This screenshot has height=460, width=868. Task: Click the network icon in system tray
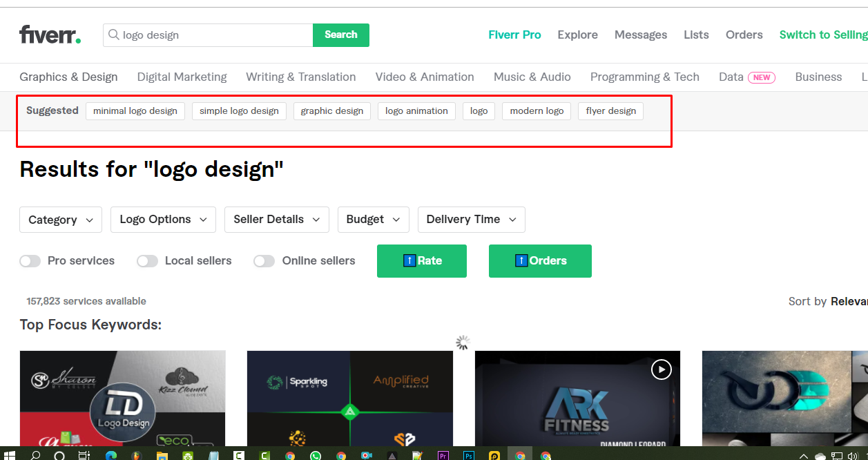(x=836, y=456)
